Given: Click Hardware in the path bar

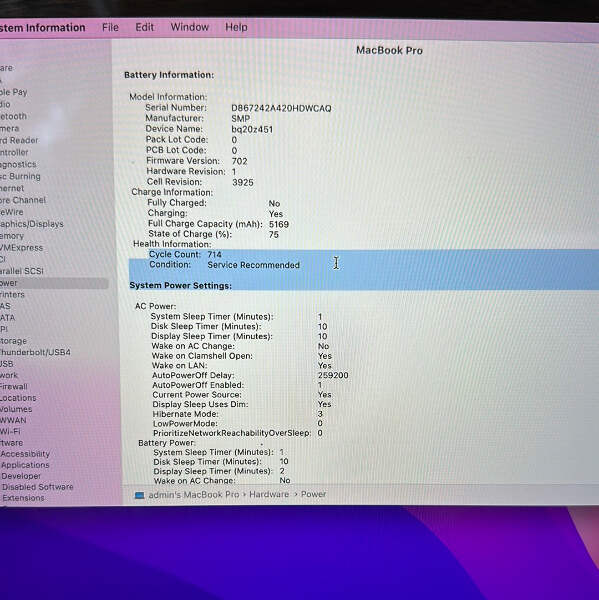Looking at the screenshot, I should tap(269, 494).
